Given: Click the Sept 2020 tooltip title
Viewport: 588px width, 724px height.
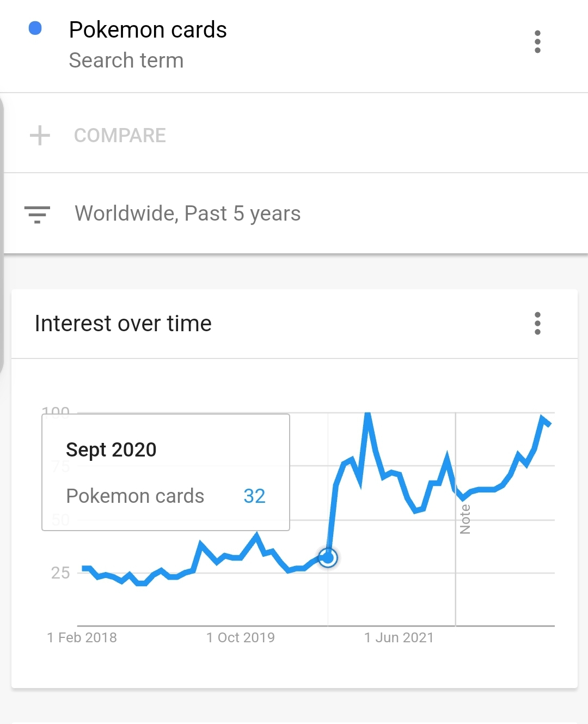Looking at the screenshot, I should (x=111, y=450).
